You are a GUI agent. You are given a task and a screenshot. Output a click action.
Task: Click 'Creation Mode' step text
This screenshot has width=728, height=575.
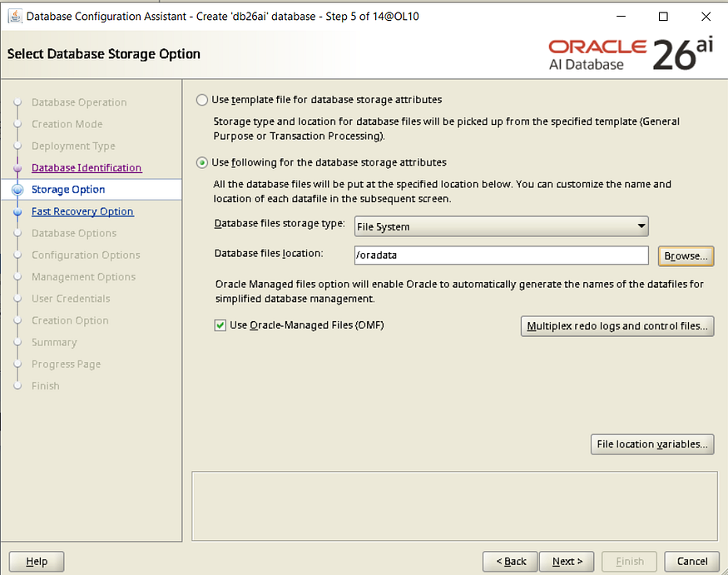[67, 124]
